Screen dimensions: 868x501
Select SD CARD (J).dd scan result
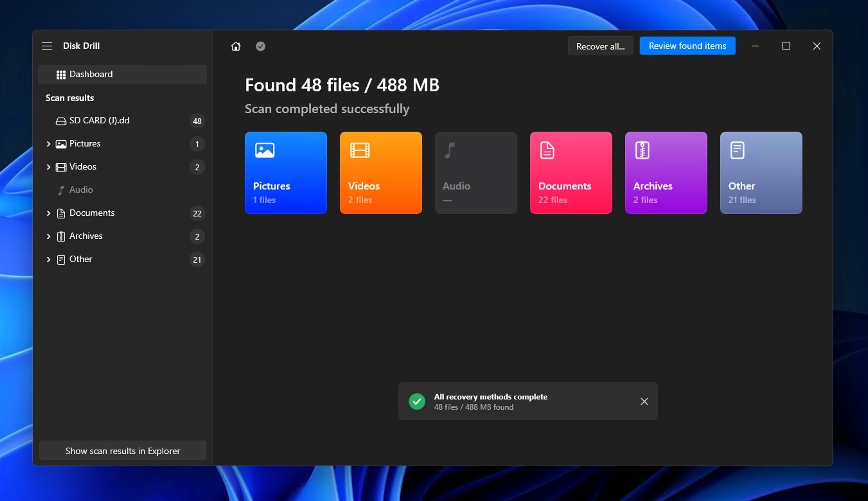(x=99, y=120)
